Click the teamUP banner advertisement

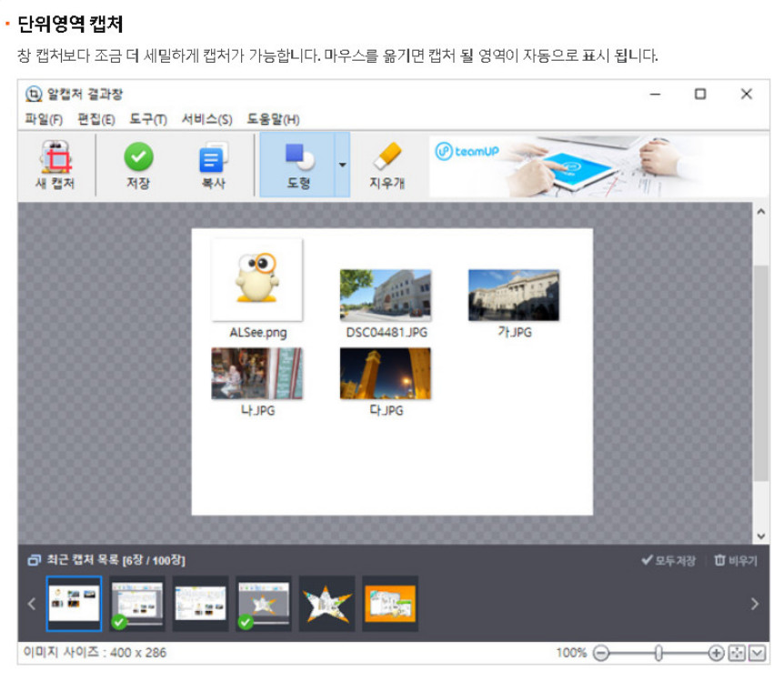point(598,165)
